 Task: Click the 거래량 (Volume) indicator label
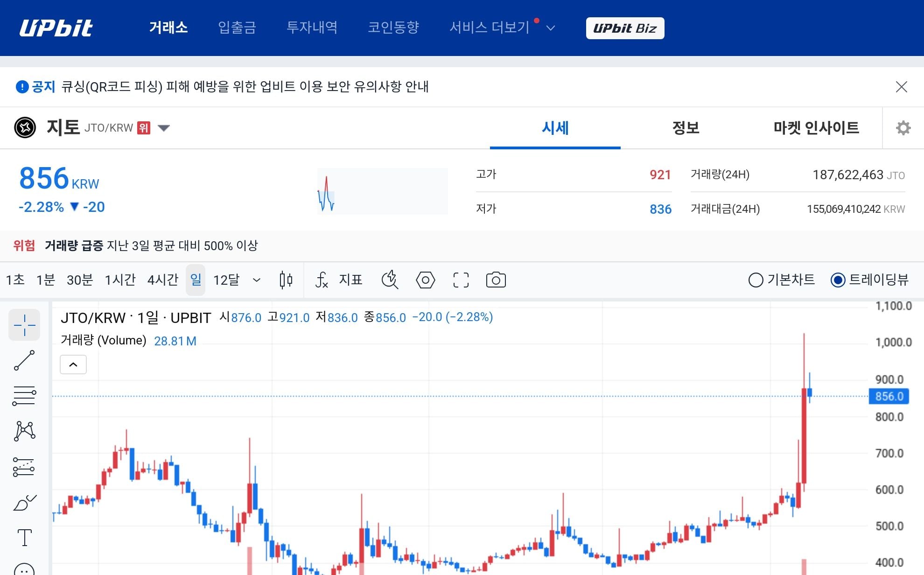104,340
